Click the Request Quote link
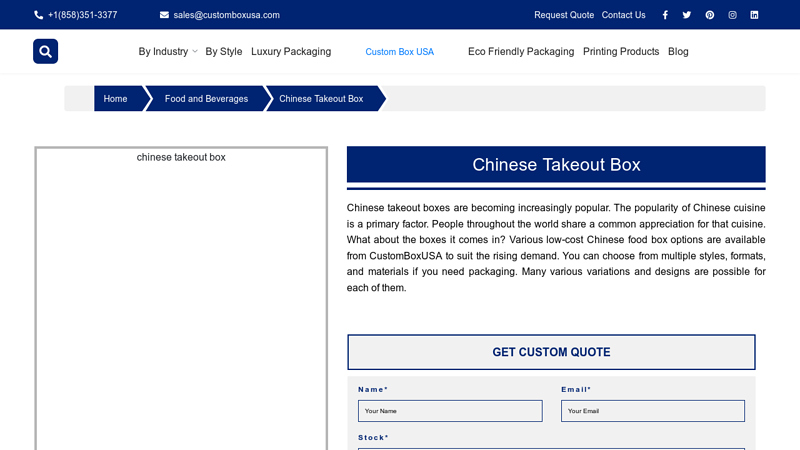The image size is (800, 450). (564, 15)
